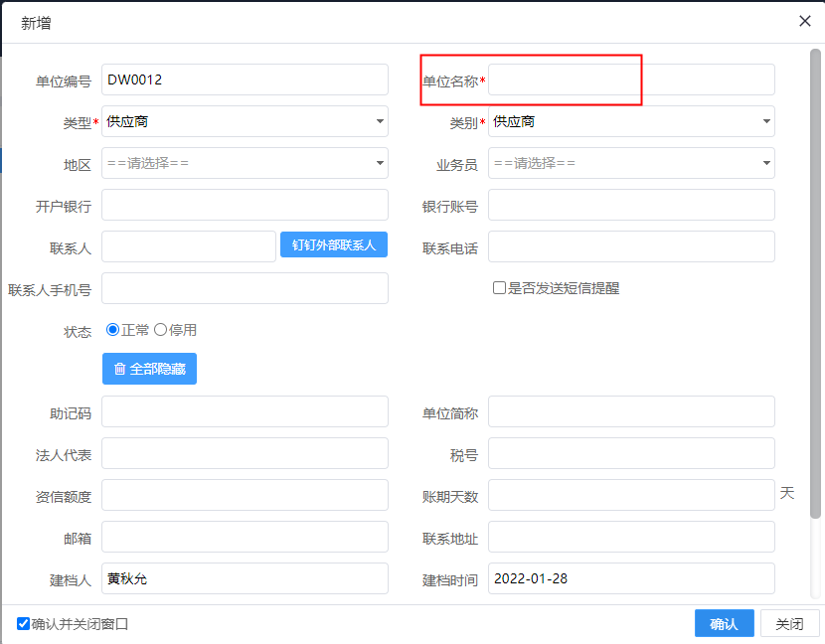
Task: Click the 钉钉外部联系人 button
Action: click(x=333, y=244)
